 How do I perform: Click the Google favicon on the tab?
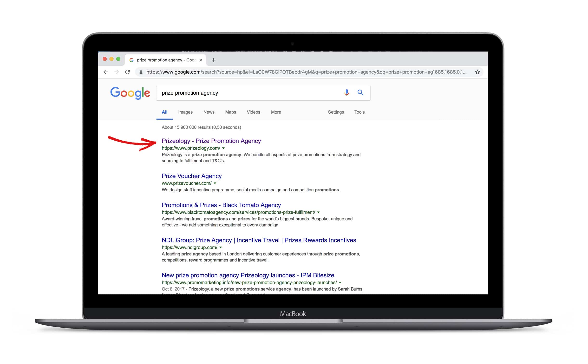click(x=131, y=60)
